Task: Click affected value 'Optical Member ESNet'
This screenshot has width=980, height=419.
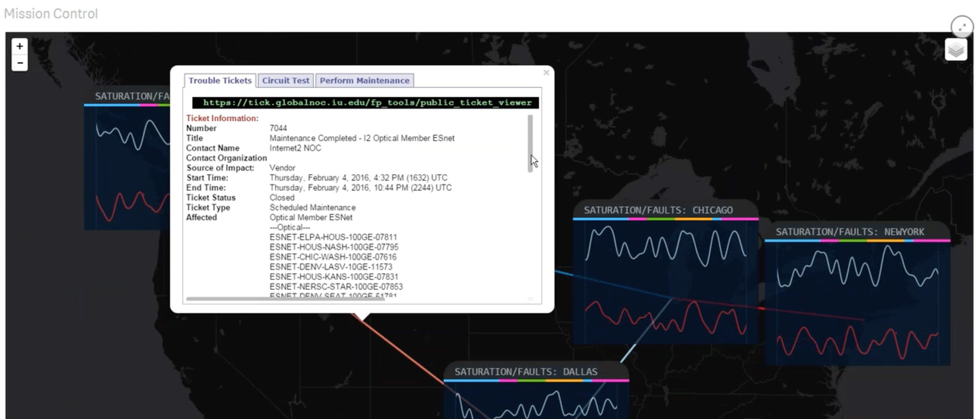Action: [x=311, y=217]
